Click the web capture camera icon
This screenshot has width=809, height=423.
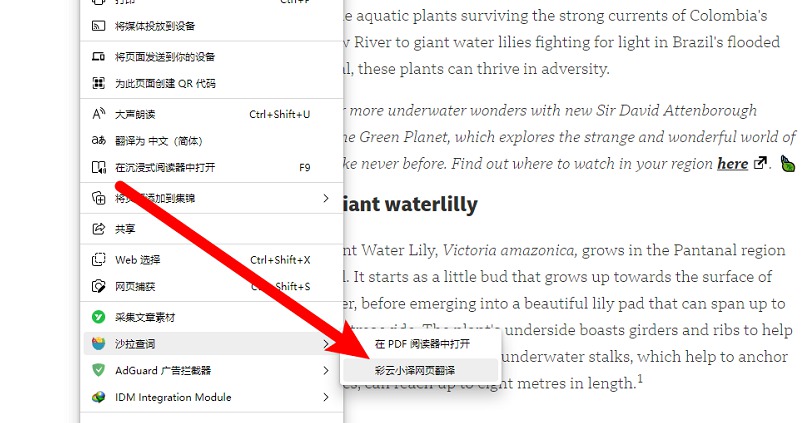tap(98, 286)
